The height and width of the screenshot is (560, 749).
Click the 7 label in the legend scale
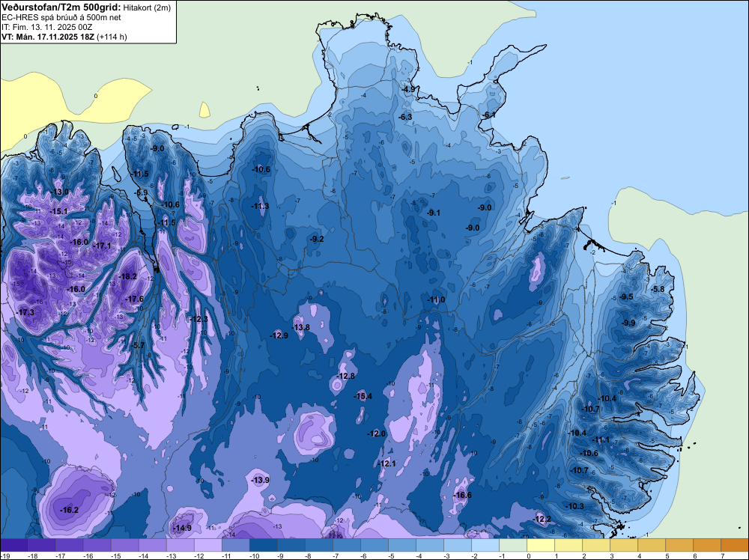pyautogui.click(x=723, y=556)
